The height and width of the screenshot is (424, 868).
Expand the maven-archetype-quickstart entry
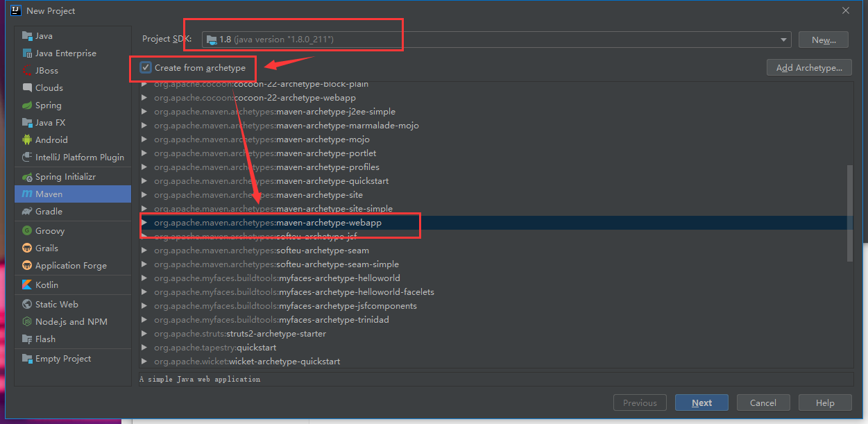point(144,181)
